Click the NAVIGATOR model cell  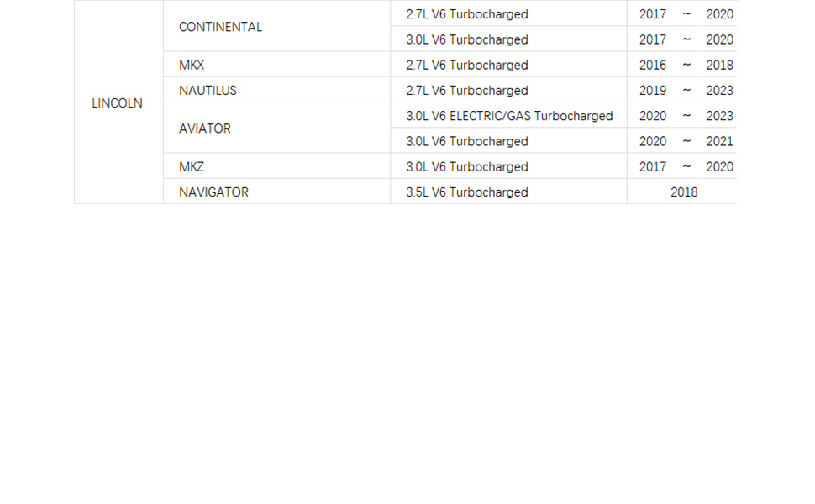coord(276,192)
